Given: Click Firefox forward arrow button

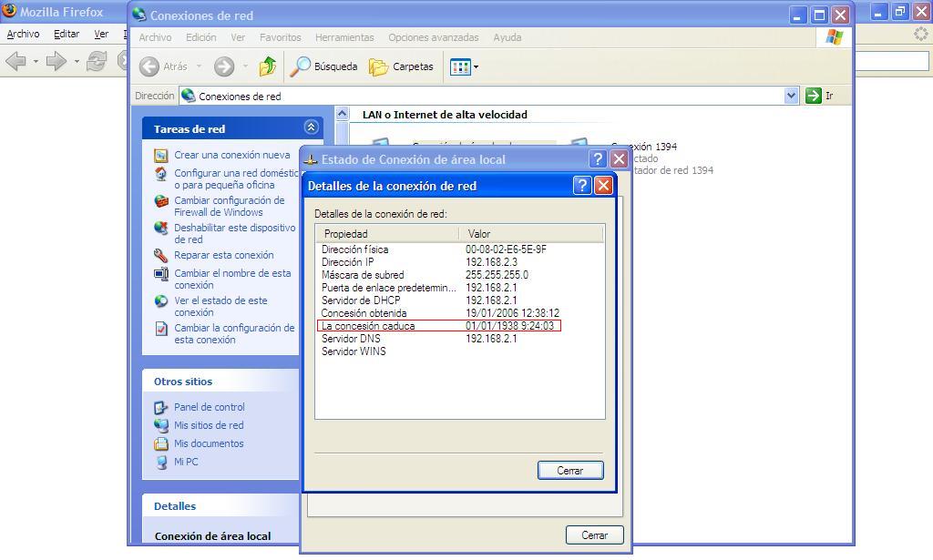Looking at the screenshot, I should click(56, 61).
